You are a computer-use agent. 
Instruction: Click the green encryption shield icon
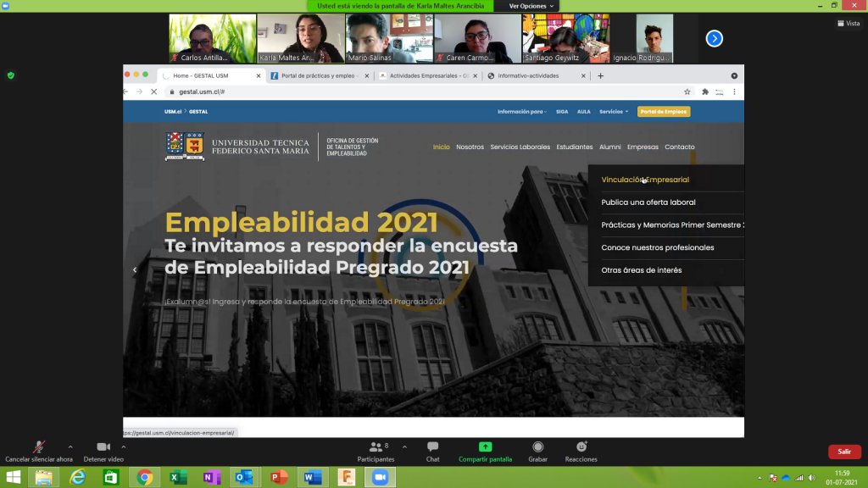(10, 75)
